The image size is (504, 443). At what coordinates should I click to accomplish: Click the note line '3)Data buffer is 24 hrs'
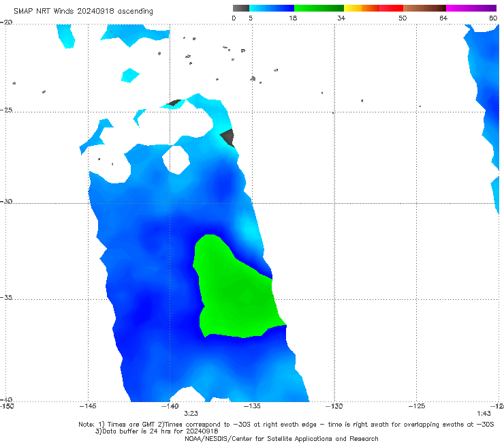(157, 431)
